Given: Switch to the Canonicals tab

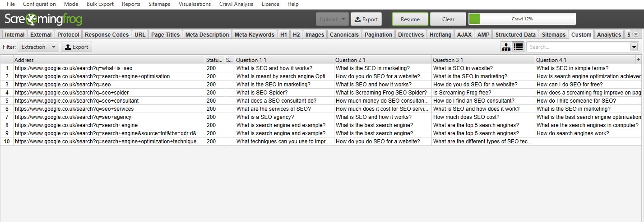Looking at the screenshot, I should tap(344, 34).
